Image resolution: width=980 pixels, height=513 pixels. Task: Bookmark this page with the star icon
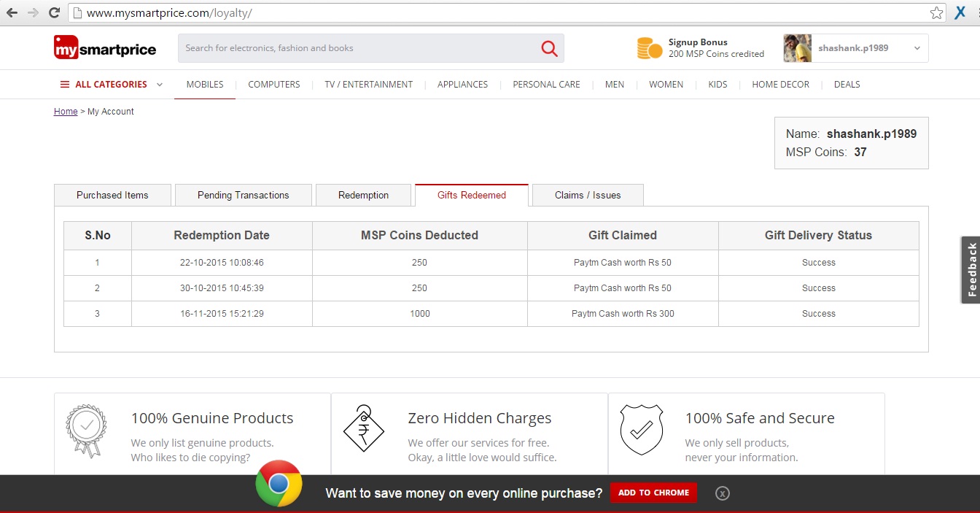click(937, 12)
